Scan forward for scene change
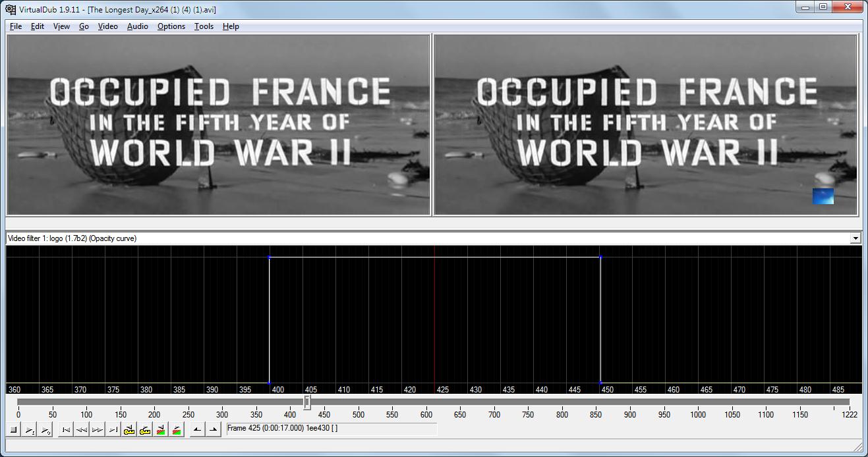Screen dimensions: 868x457 (177, 430)
